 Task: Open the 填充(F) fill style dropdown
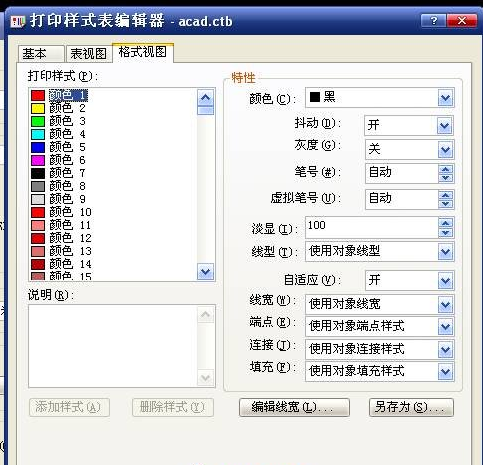(446, 372)
